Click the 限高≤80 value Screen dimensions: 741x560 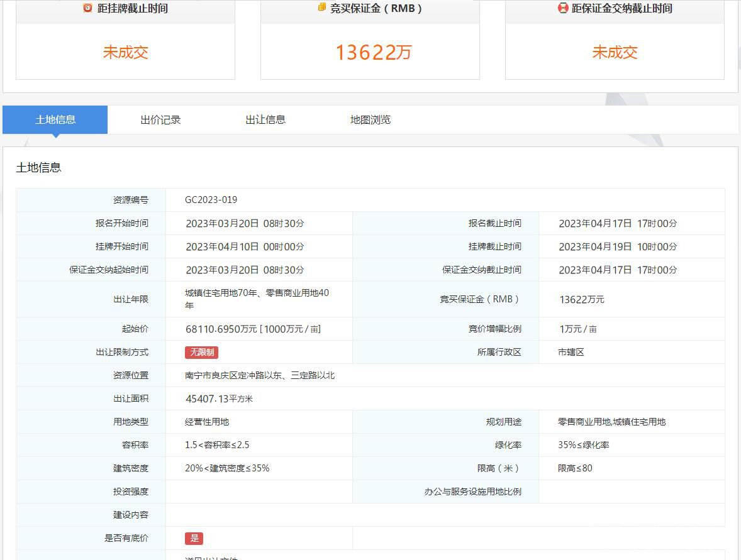575,468
